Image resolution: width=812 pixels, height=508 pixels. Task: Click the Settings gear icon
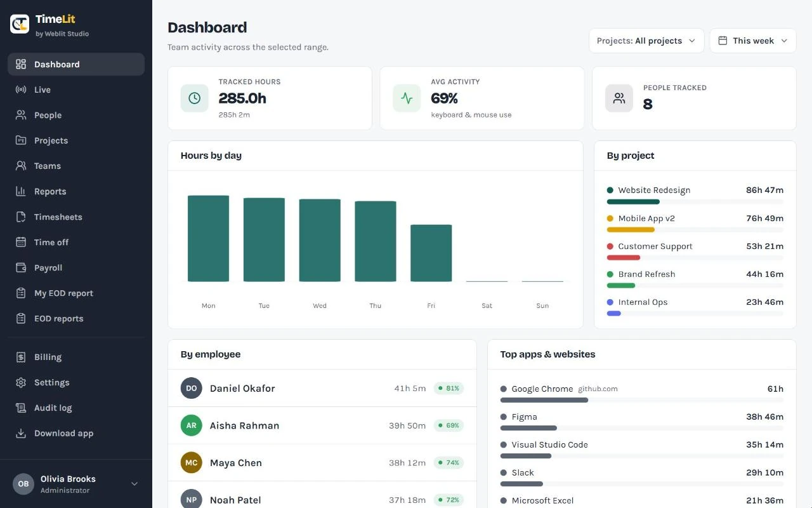coord(21,382)
